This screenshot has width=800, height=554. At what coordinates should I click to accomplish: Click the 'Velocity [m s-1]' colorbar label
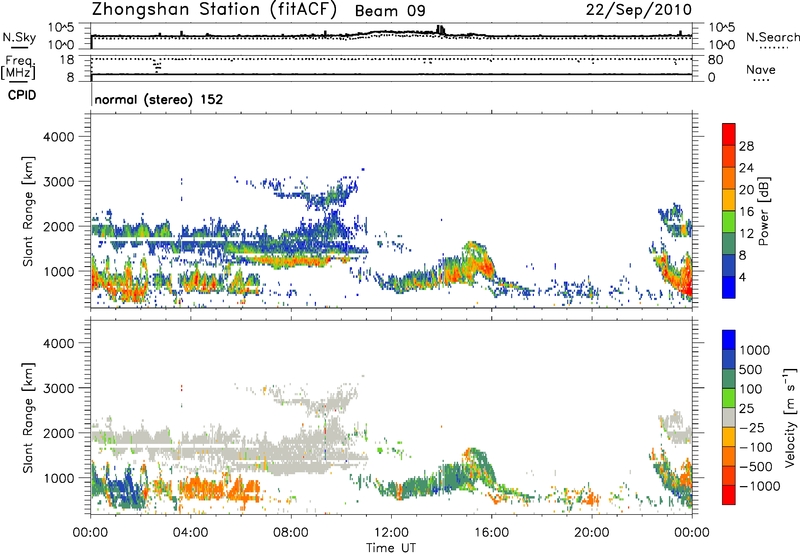tap(790, 417)
